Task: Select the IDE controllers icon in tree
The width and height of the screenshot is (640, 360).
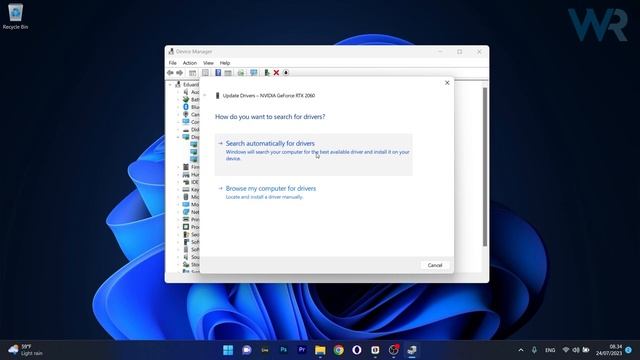Action: coord(186,182)
